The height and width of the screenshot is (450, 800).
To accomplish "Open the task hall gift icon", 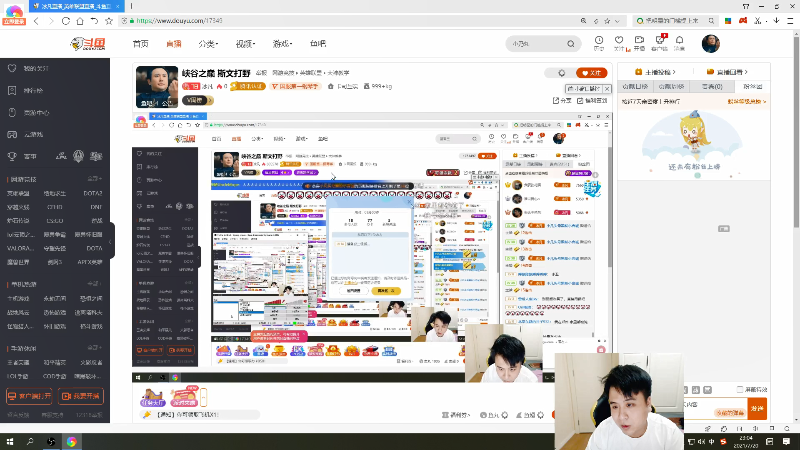I will pyautogui.click(x=152, y=397).
